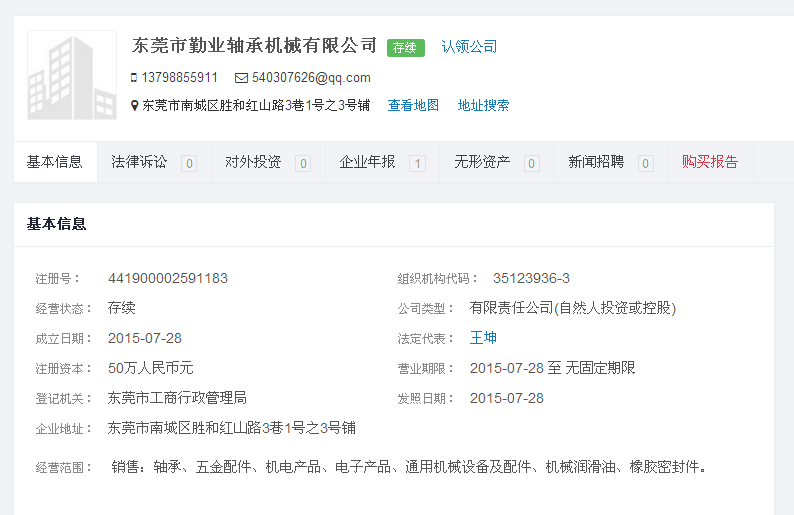
Task: Open the 查看地图 map link
Action: pyautogui.click(x=413, y=105)
